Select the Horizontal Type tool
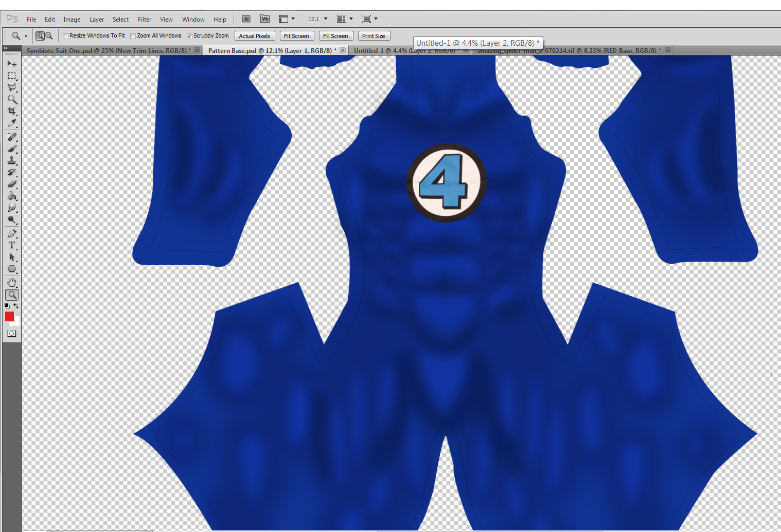Screen dimensions: 781x532 click(12, 245)
